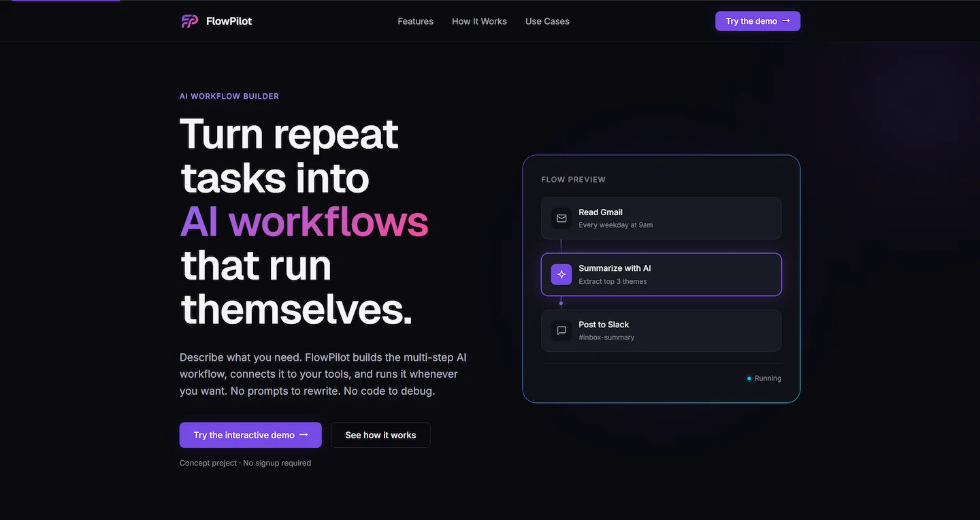Open the Features nav item
Viewport: 980px width, 520px height.
pos(415,21)
